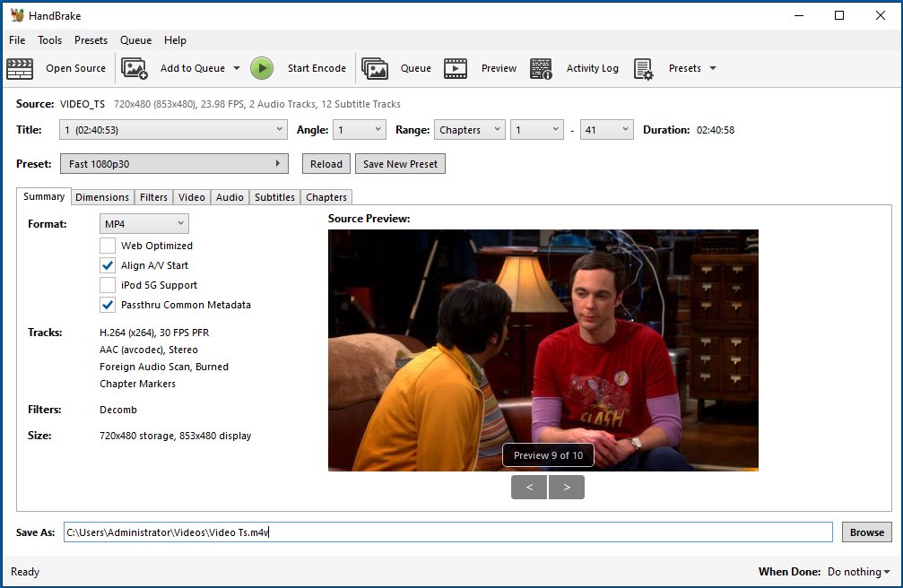Enable the Web Optimized checkbox
This screenshot has width=903, height=588.
tap(108, 246)
